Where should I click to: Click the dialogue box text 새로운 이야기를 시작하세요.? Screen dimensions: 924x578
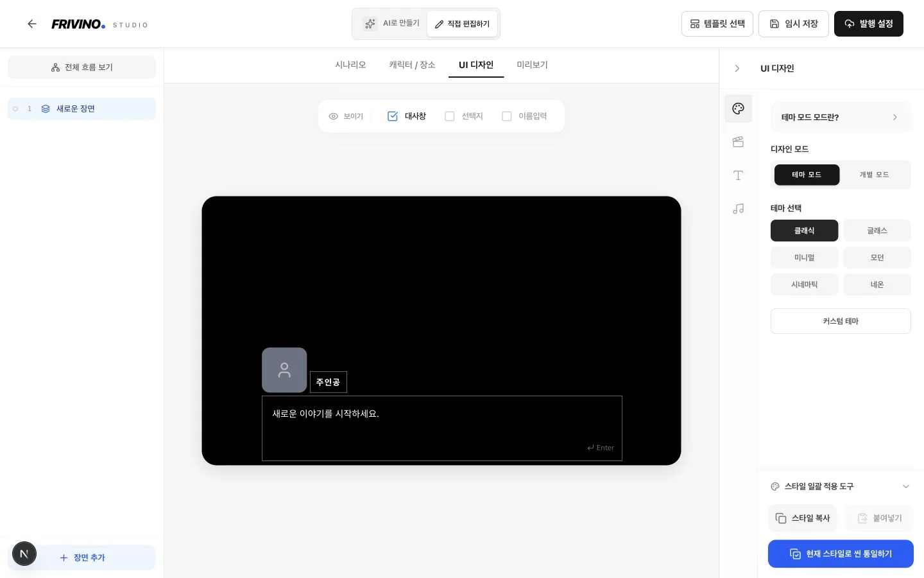click(325, 414)
